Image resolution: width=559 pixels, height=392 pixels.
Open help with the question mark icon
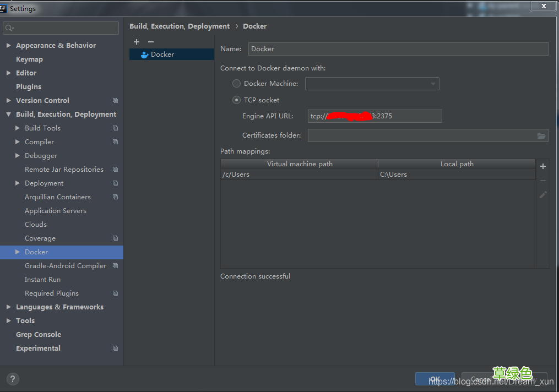12,379
